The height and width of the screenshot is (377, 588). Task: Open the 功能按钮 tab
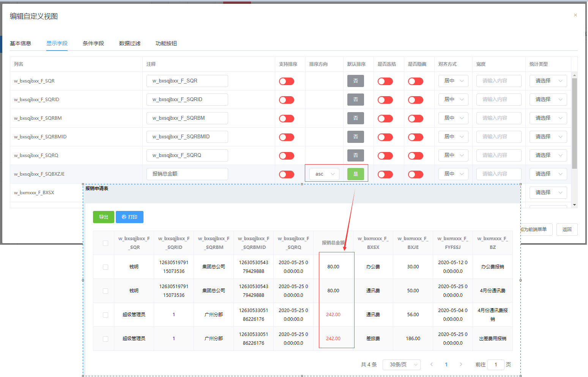(166, 43)
